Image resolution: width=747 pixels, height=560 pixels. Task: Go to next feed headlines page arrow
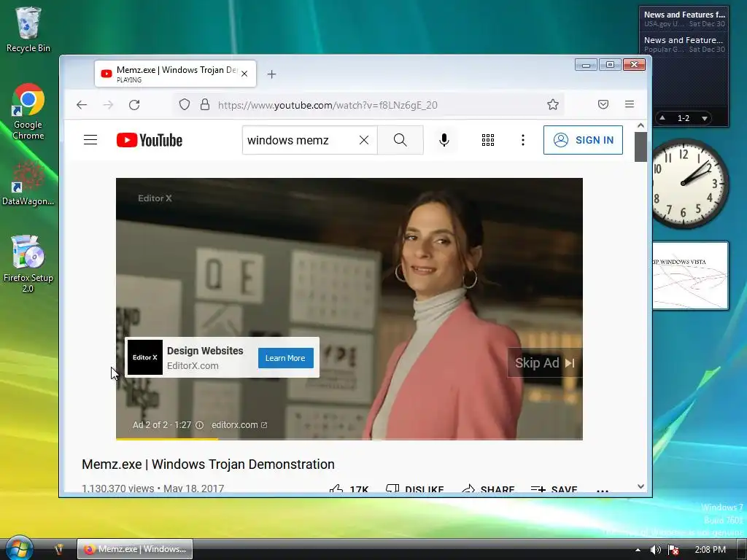pyautogui.click(x=705, y=118)
